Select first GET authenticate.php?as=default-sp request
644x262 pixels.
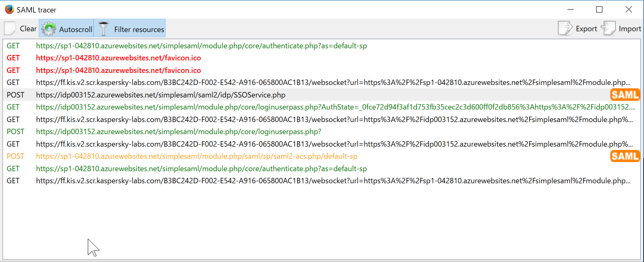click(x=322, y=46)
